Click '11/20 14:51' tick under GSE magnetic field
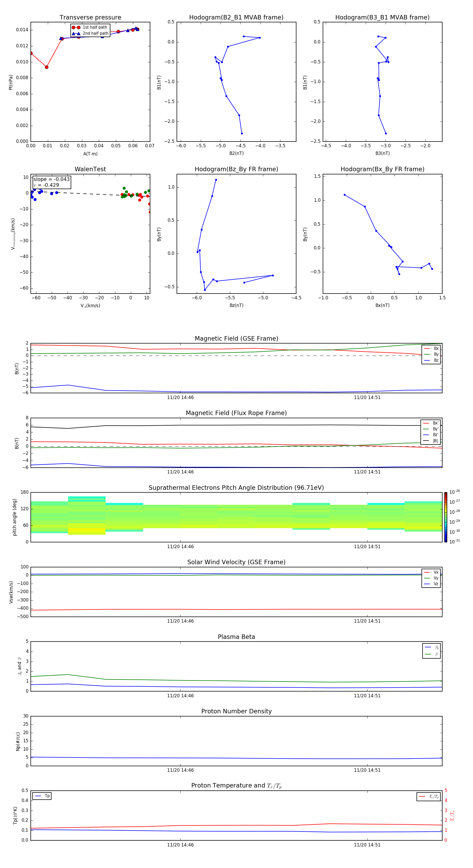Image resolution: width=473 pixels, height=868 pixels. pos(367,398)
